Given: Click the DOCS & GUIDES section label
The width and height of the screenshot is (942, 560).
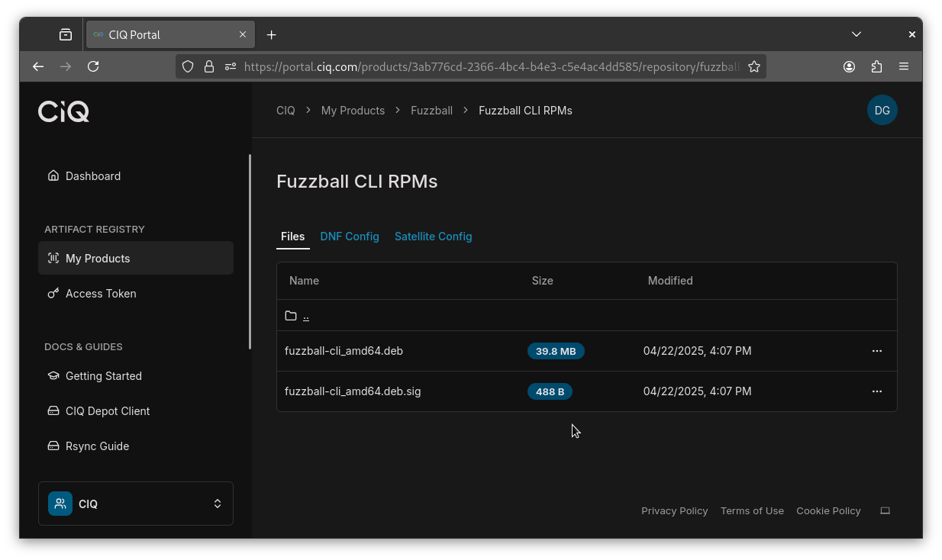Looking at the screenshot, I should pyautogui.click(x=83, y=347).
